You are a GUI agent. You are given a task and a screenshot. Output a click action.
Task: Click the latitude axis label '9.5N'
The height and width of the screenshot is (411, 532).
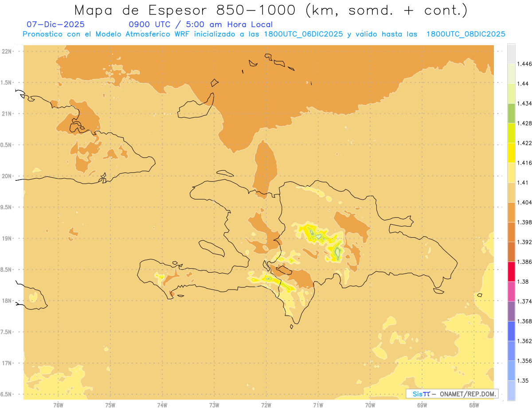(x=7, y=207)
